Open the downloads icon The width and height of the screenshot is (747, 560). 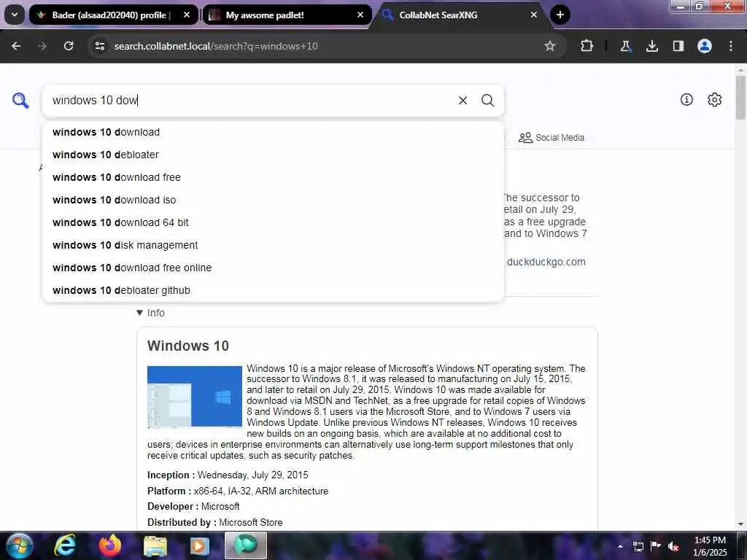click(651, 46)
